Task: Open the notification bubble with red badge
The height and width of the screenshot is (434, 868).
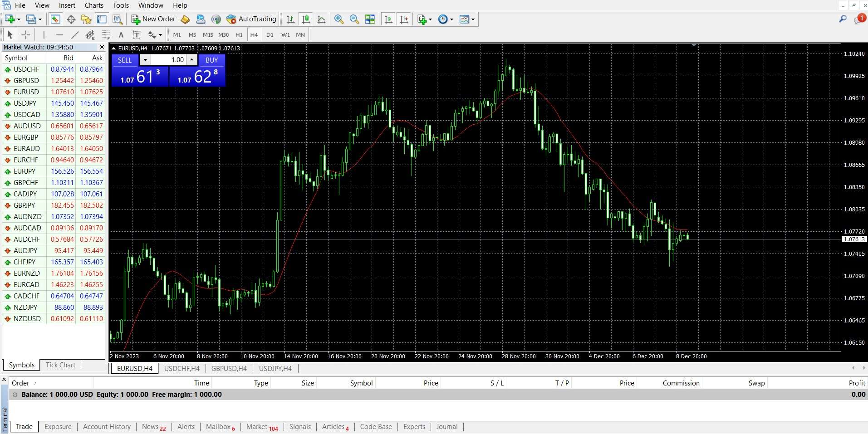Action: pos(859,19)
